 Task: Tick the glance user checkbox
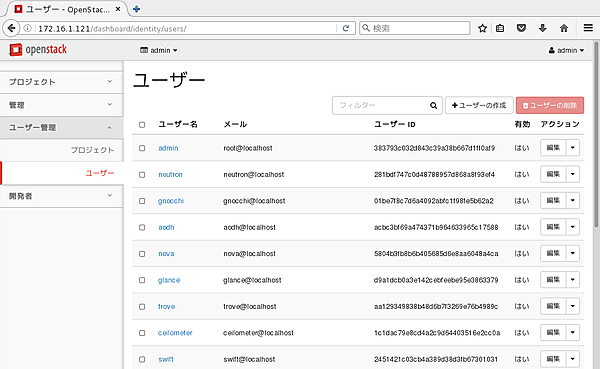[x=142, y=280]
